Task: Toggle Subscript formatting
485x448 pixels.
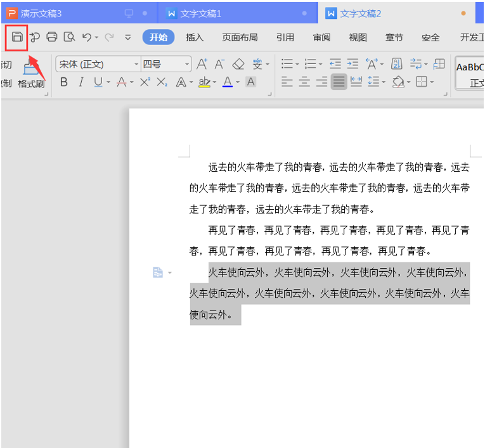Action: 162,82
